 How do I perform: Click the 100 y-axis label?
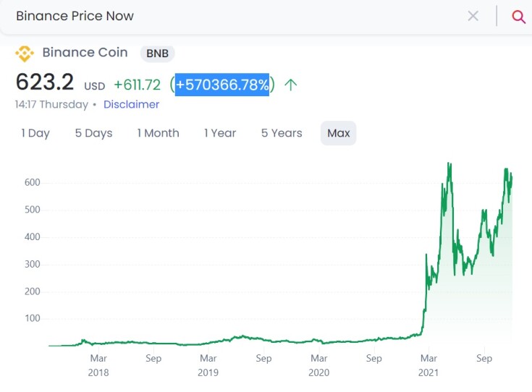(33, 318)
